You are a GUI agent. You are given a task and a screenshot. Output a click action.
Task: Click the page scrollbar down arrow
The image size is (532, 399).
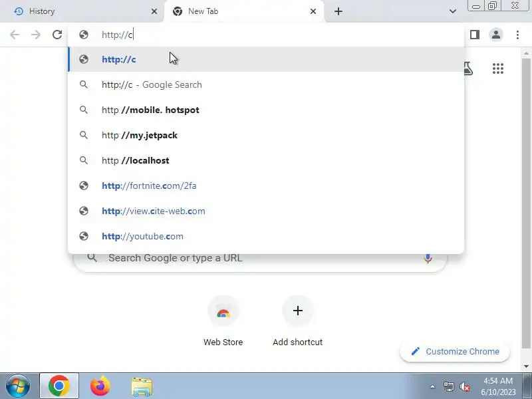coord(526,366)
